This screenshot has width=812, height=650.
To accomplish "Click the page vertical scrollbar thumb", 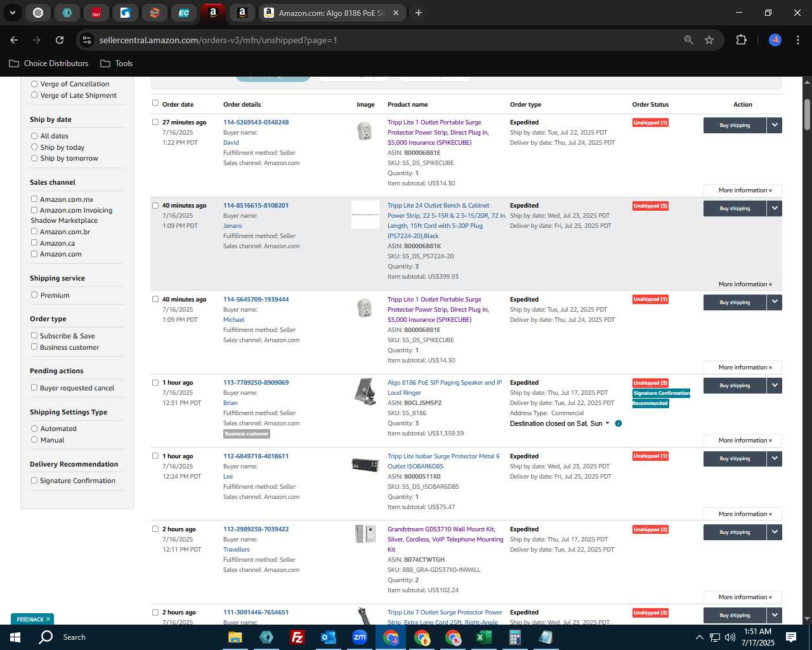I will [x=807, y=114].
